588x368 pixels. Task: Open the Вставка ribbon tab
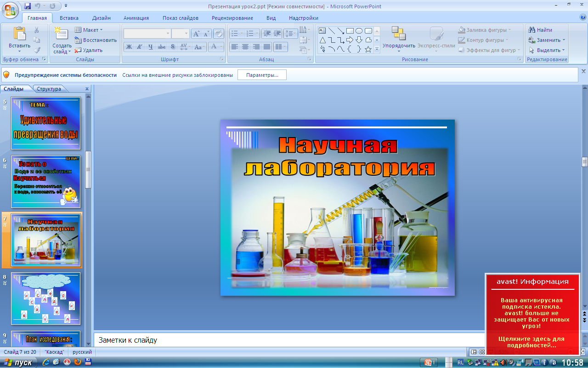[x=69, y=18]
